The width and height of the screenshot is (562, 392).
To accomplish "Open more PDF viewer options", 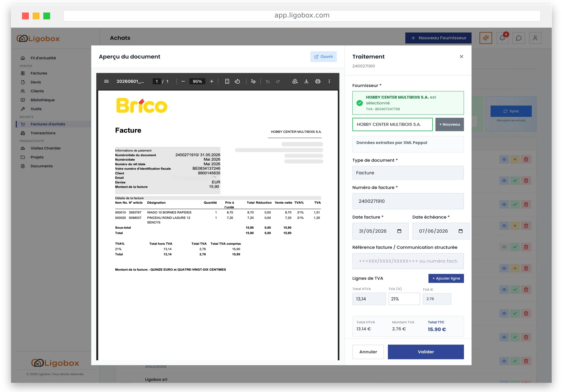I will point(329,81).
